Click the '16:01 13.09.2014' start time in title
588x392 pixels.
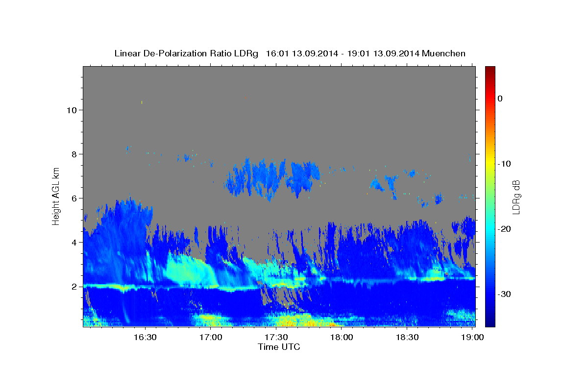(302, 53)
